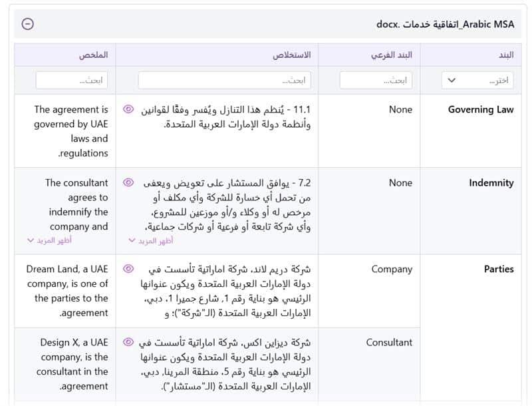Toggle eye icon for Indemnity extraction

coord(128,182)
